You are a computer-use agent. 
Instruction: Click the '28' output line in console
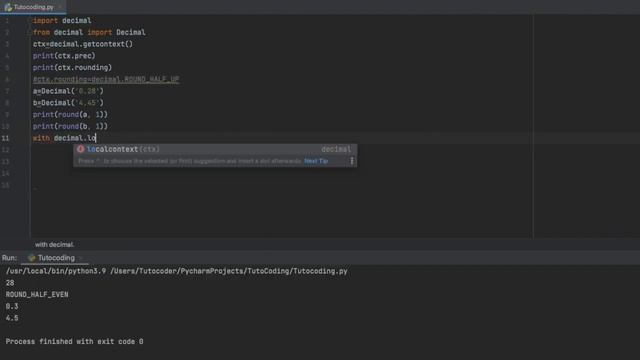[x=10, y=283]
